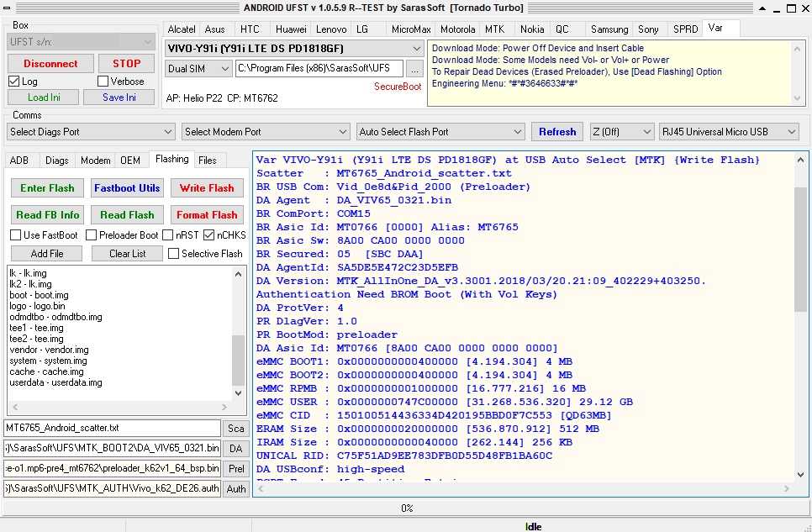Open the UFST s/n box dropdown
The height and width of the screenshot is (532, 812).
(x=81, y=41)
